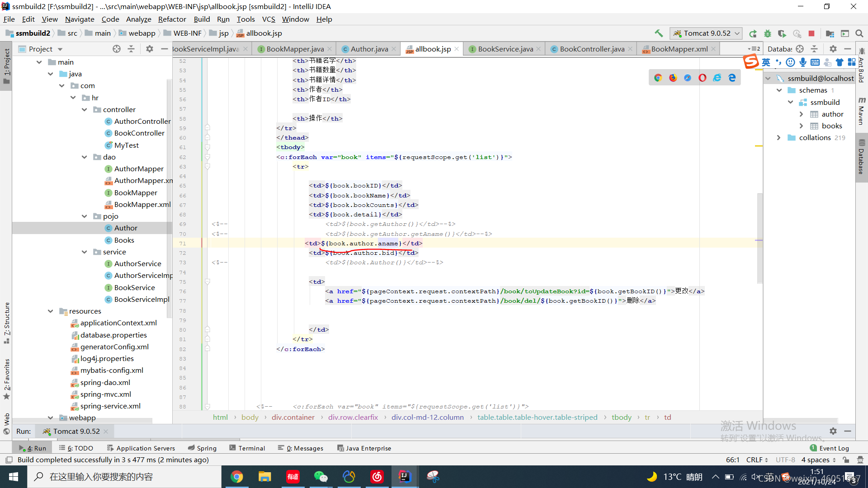Stop the running Tomcat with the red square

pyautogui.click(x=811, y=33)
